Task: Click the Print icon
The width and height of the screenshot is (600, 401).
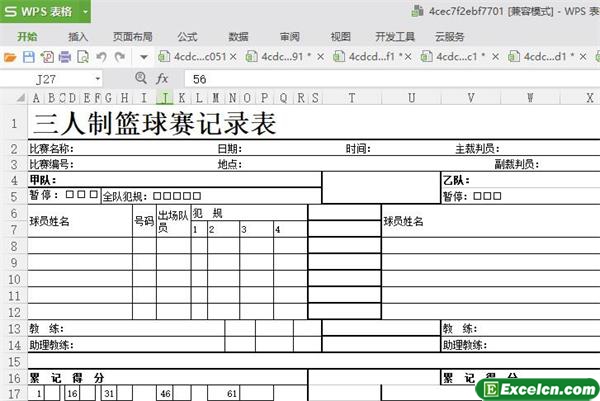Action: [x=65, y=57]
